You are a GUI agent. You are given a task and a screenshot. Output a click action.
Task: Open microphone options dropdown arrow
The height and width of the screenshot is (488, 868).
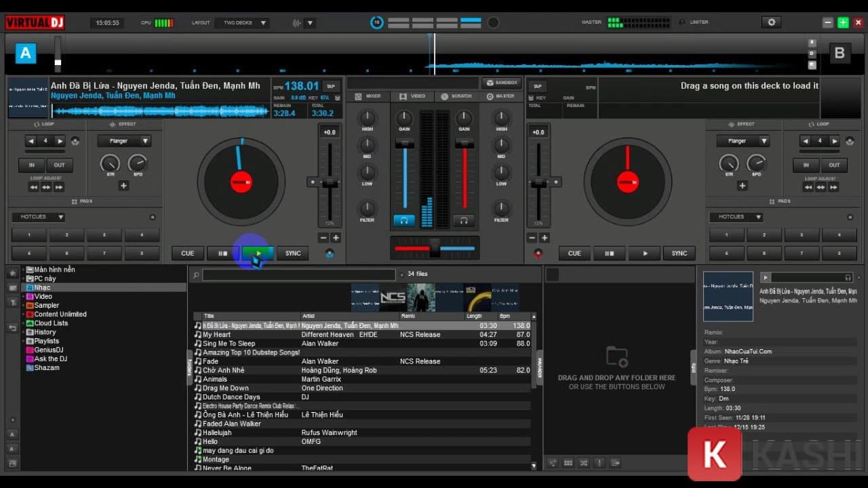pos(310,23)
